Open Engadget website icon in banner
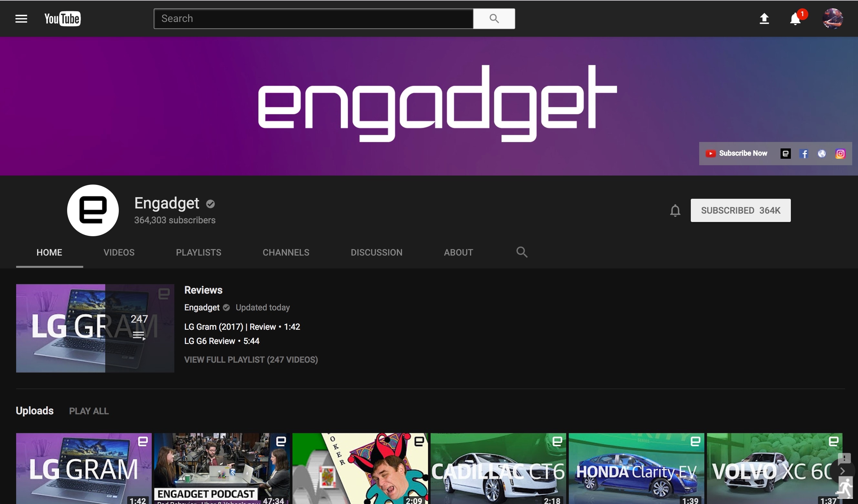This screenshot has width=858, height=504. [785, 154]
